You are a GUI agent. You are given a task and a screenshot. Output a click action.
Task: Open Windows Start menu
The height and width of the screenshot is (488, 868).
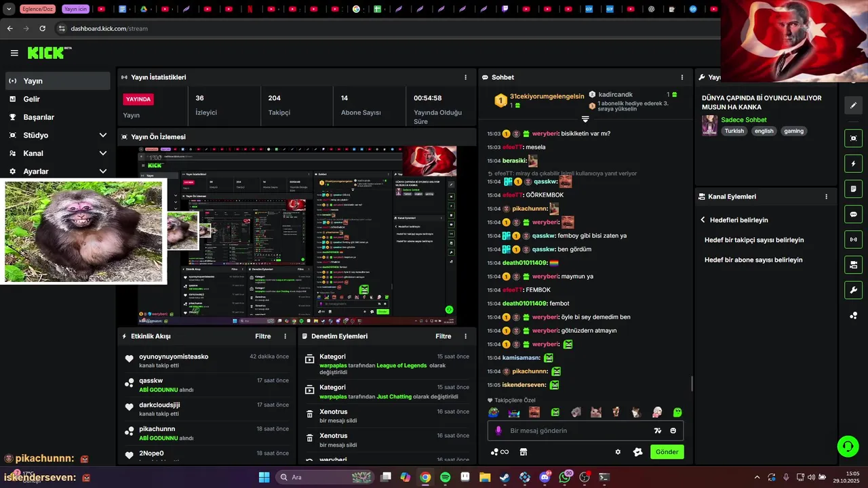coord(264,477)
